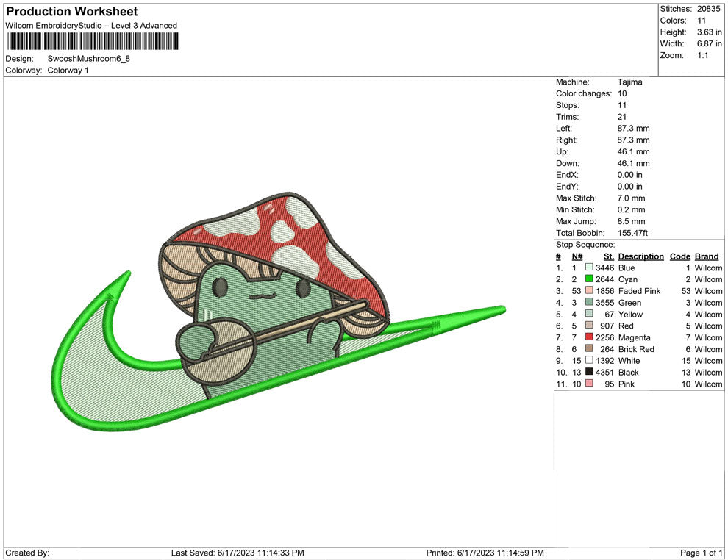Click the Production Worksheet title
Image resolution: width=728 pixels, height=560 pixels.
click(72, 12)
